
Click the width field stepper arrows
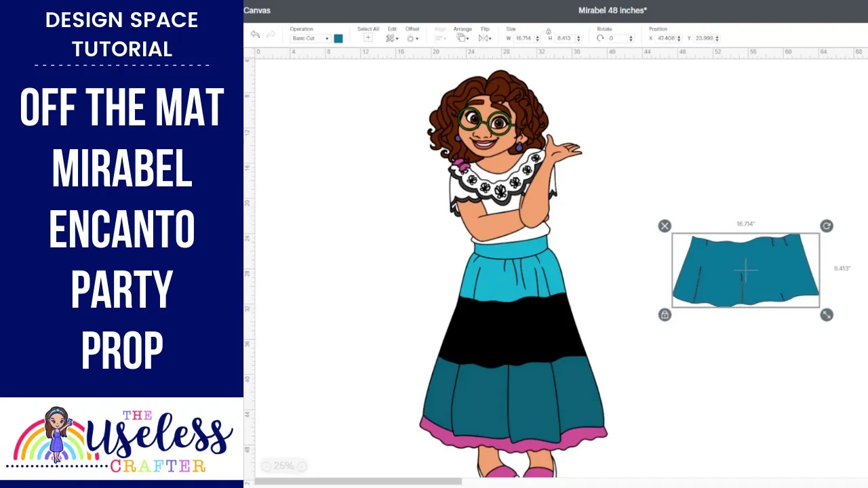tap(538, 39)
